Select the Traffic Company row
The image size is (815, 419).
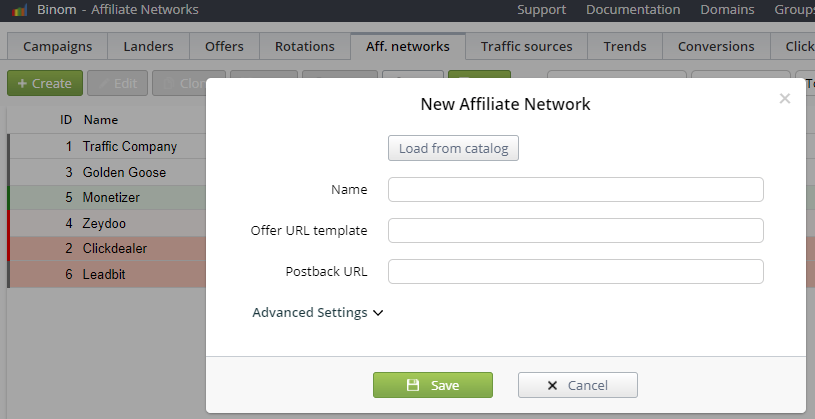(107, 147)
